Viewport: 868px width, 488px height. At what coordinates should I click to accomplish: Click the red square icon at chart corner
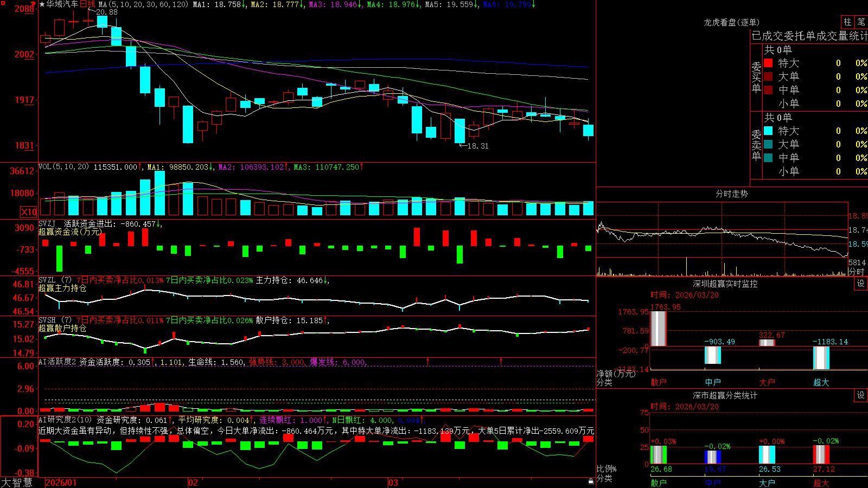pos(2,3)
